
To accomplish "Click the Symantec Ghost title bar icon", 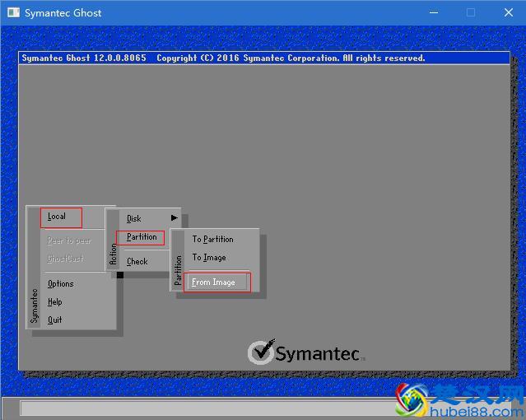I will (12, 12).
